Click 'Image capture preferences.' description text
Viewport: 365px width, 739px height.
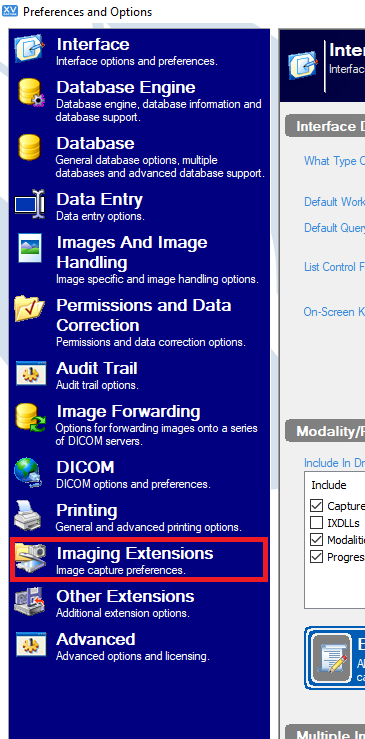(121, 570)
